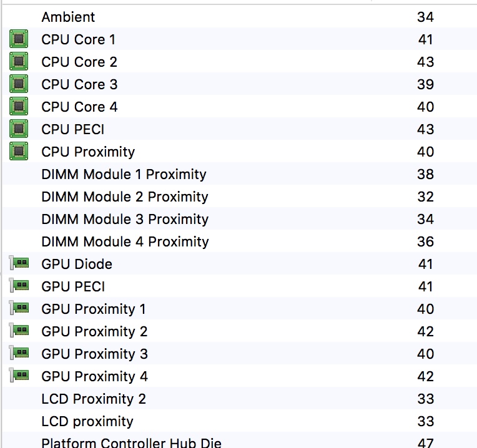Click the GPU PECI card icon
The image size is (477, 448).
(19, 285)
